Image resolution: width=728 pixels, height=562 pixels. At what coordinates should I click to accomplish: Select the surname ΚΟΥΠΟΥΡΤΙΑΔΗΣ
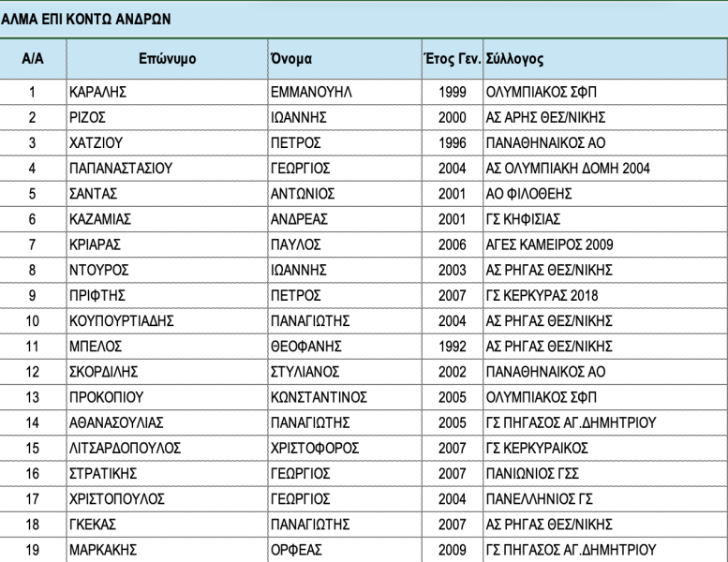tap(122, 320)
